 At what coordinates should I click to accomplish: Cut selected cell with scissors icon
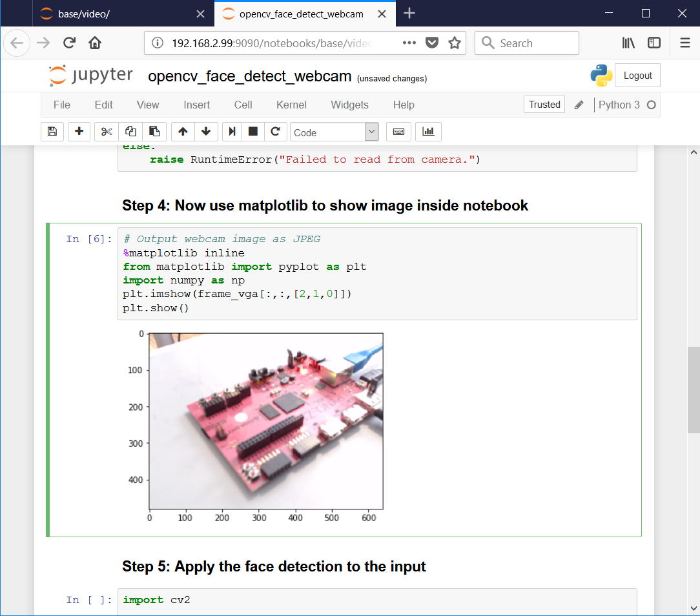pos(107,132)
